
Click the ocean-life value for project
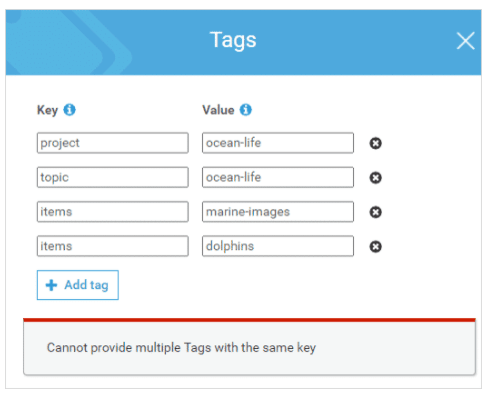click(278, 143)
